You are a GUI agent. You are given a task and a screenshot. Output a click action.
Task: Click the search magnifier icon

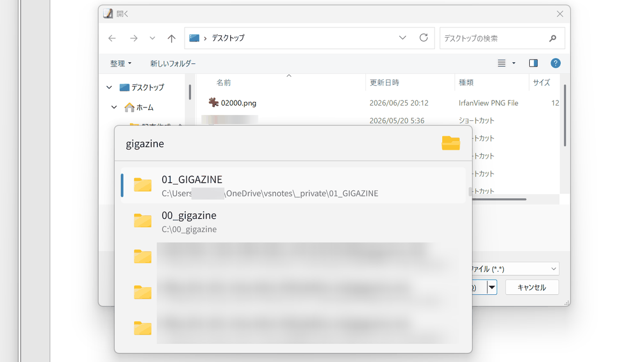(x=553, y=38)
